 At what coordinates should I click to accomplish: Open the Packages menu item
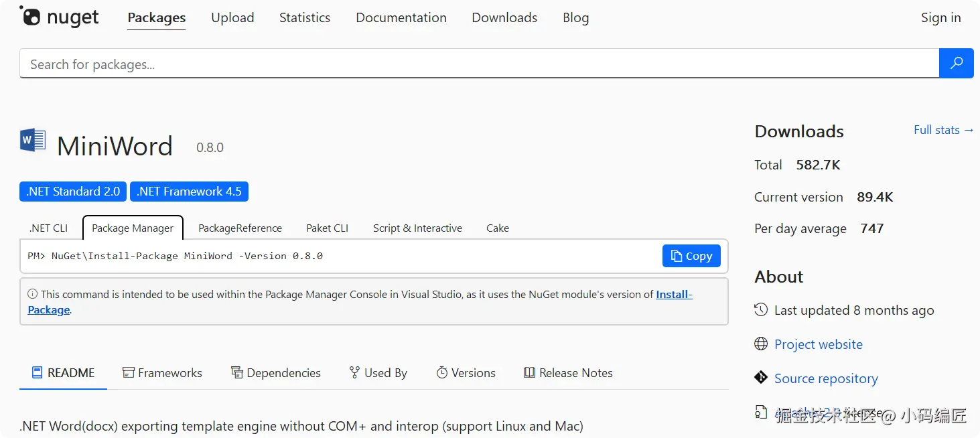click(157, 18)
